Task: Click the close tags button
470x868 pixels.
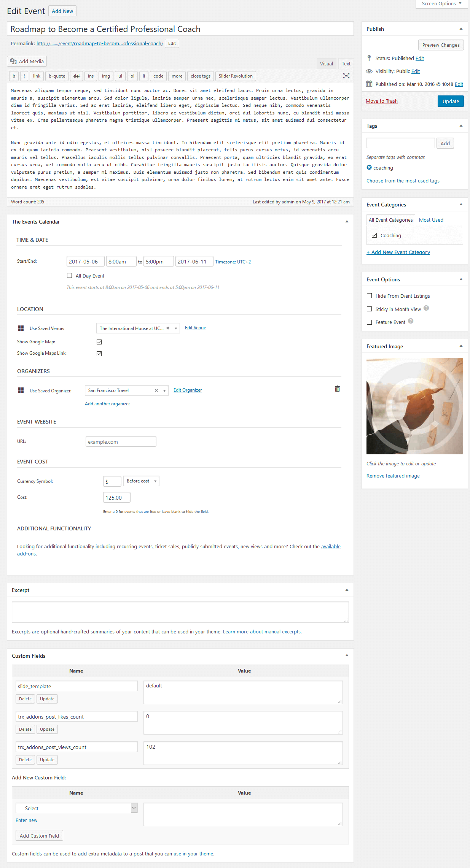Action: click(201, 76)
